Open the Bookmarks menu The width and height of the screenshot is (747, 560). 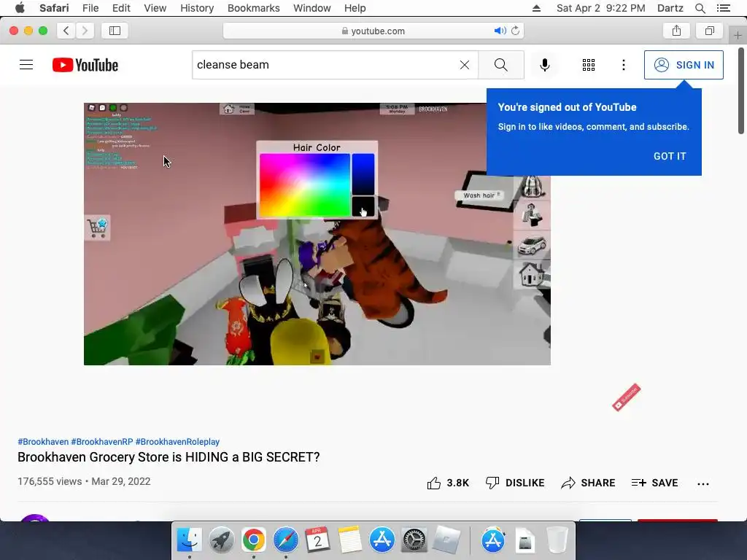[253, 8]
